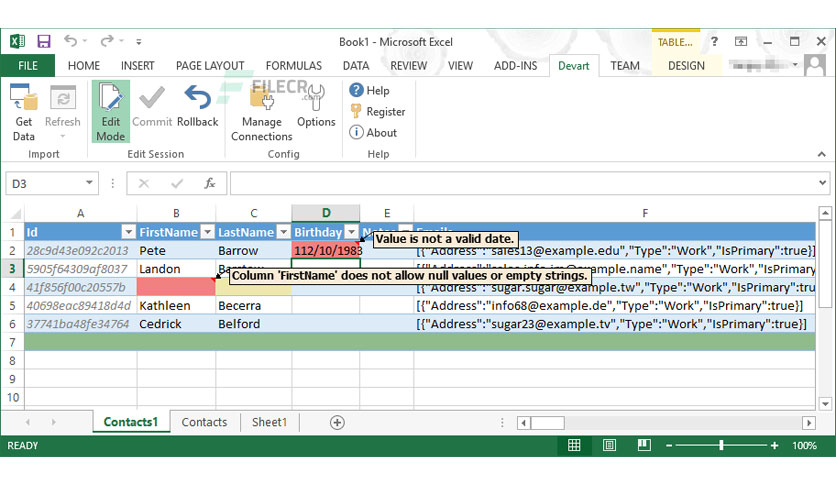Open the FORMULAS tab
The width and height of the screenshot is (836, 484).
coord(294,66)
